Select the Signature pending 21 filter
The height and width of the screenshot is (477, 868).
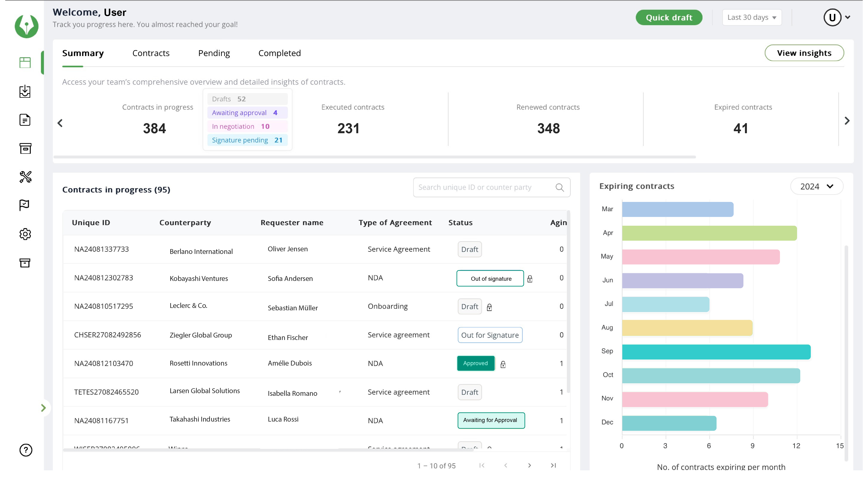pos(247,140)
